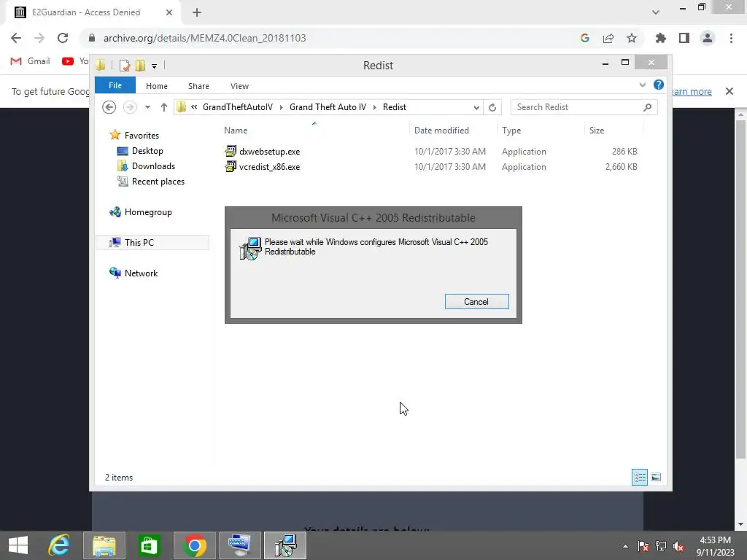747x560 pixels.
Task: Switch to details view icon
Action: coord(639,477)
